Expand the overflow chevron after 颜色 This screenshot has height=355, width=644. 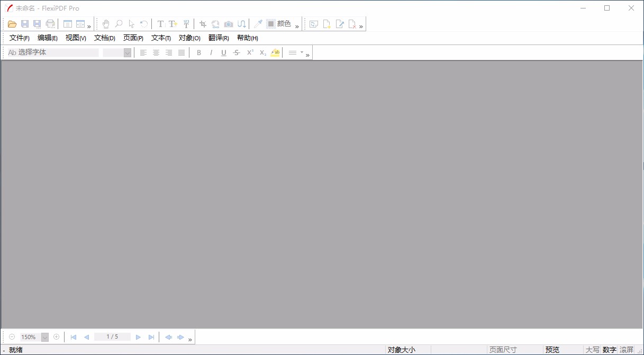coord(297,26)
